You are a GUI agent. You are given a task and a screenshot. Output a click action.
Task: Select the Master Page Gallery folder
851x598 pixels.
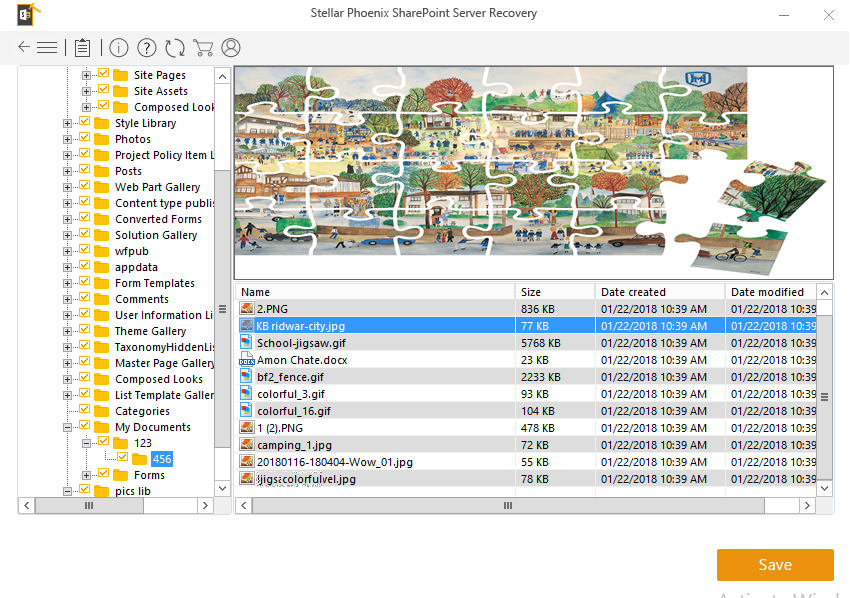pyautogui.click(x=164, y=363)
